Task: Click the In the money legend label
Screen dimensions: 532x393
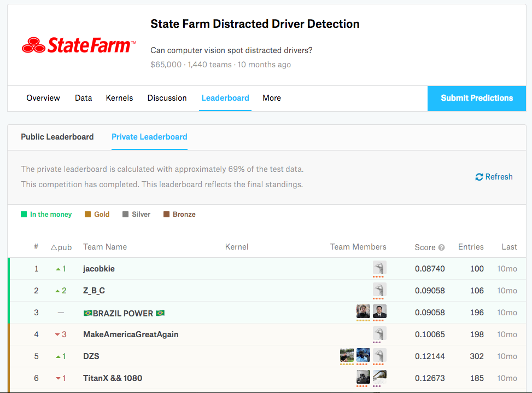Action: coord(51,215)
